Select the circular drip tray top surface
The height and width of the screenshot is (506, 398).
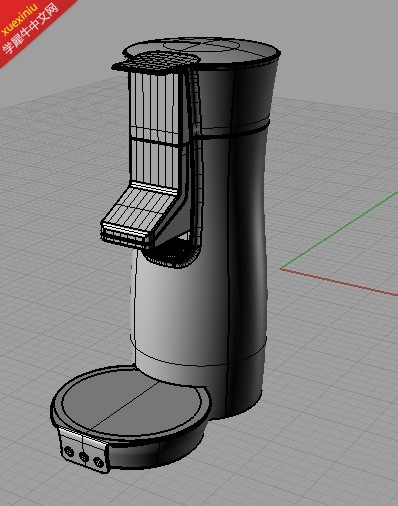tap(132, 401)
